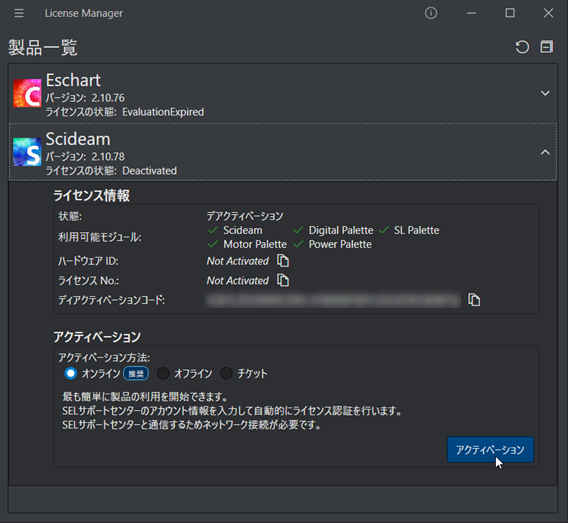The height and width of the screenshot is (523, 568).
Task: Click the Eschart product logo
Action: pos(27,93)
